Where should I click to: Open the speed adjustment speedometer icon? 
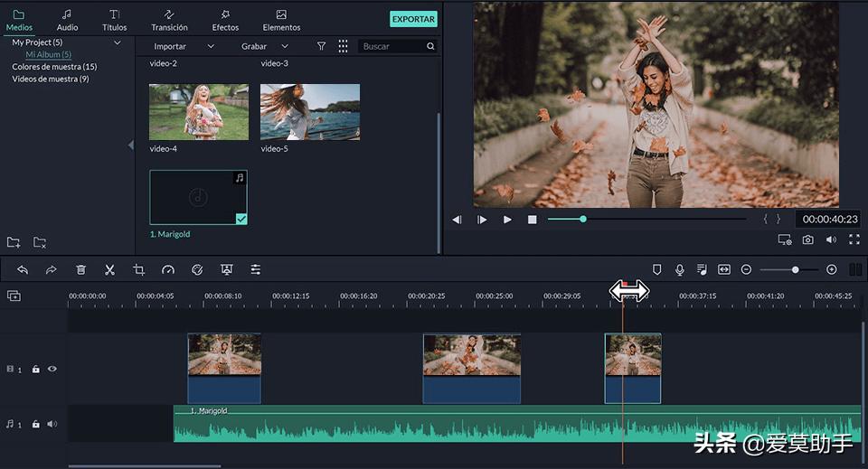tap(167, 269)
